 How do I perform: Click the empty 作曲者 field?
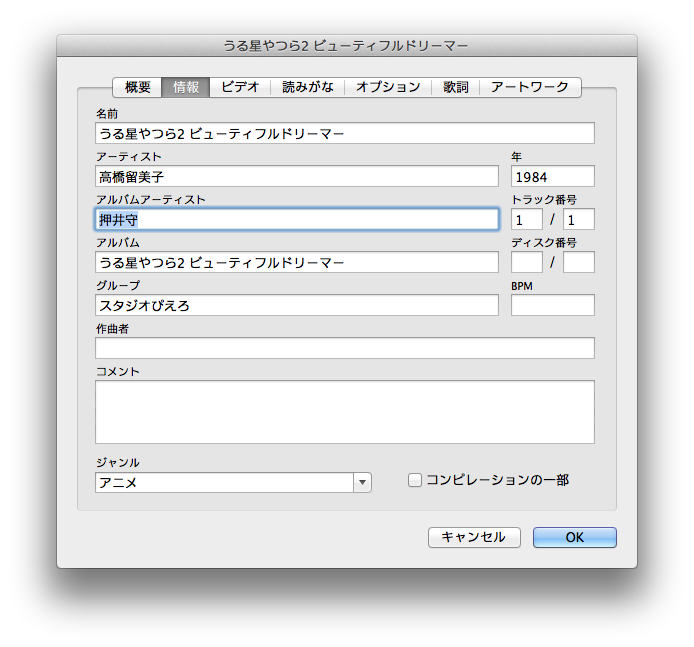coord(344,348)
